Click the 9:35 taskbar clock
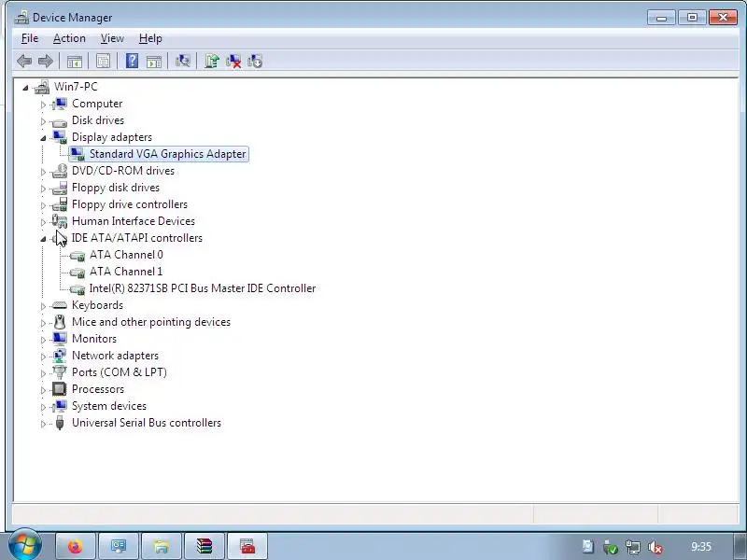 pyautogui.click(x=701, y=547)
